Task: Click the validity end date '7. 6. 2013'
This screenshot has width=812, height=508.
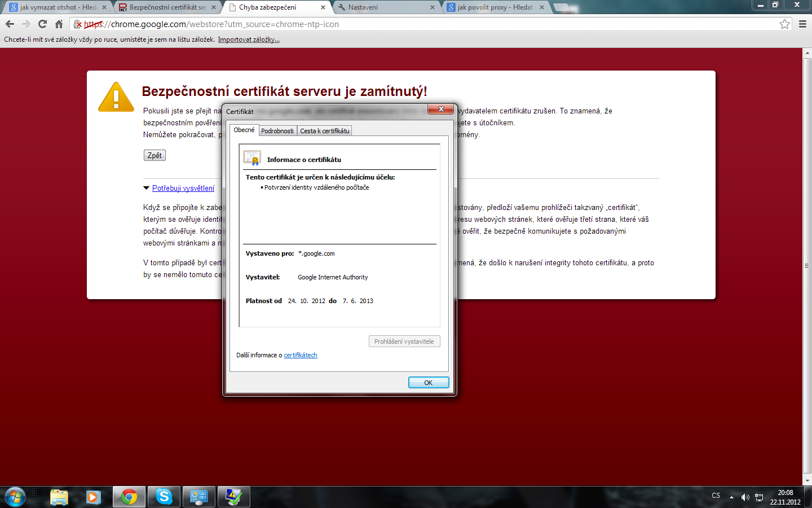Action: click(x=358, y=301)
